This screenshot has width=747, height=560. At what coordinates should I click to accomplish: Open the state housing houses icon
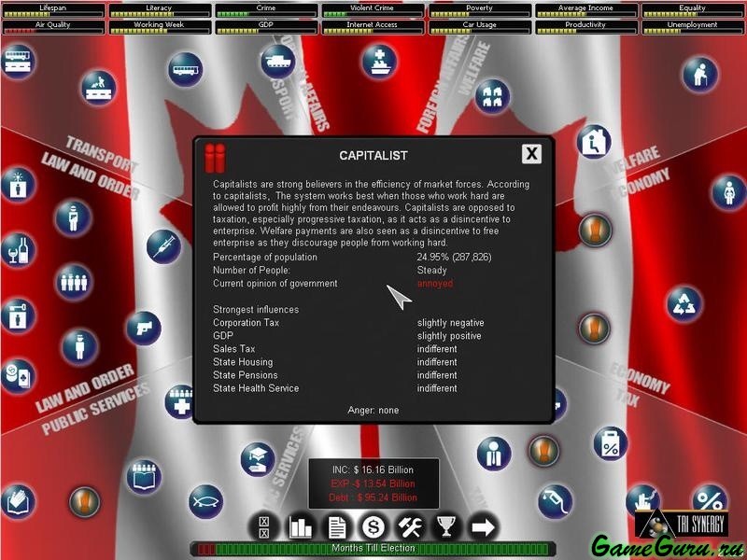pos(493,96)
